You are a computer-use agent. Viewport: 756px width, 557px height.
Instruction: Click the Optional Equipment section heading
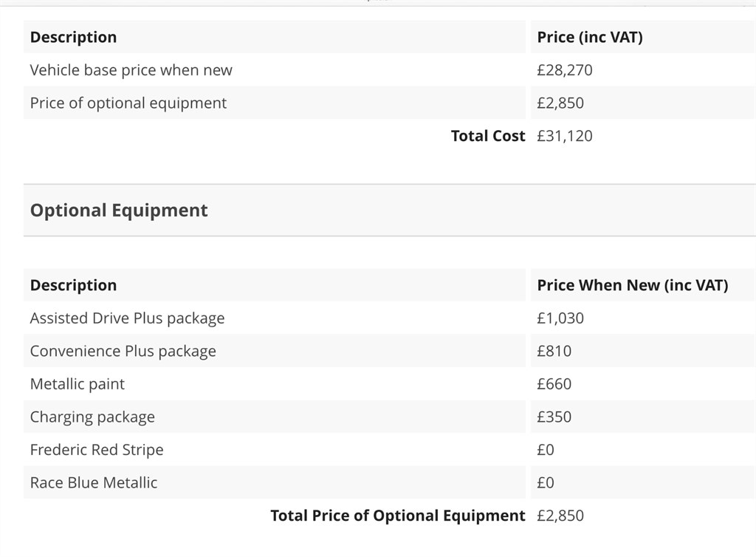click(x=119, y=211)
